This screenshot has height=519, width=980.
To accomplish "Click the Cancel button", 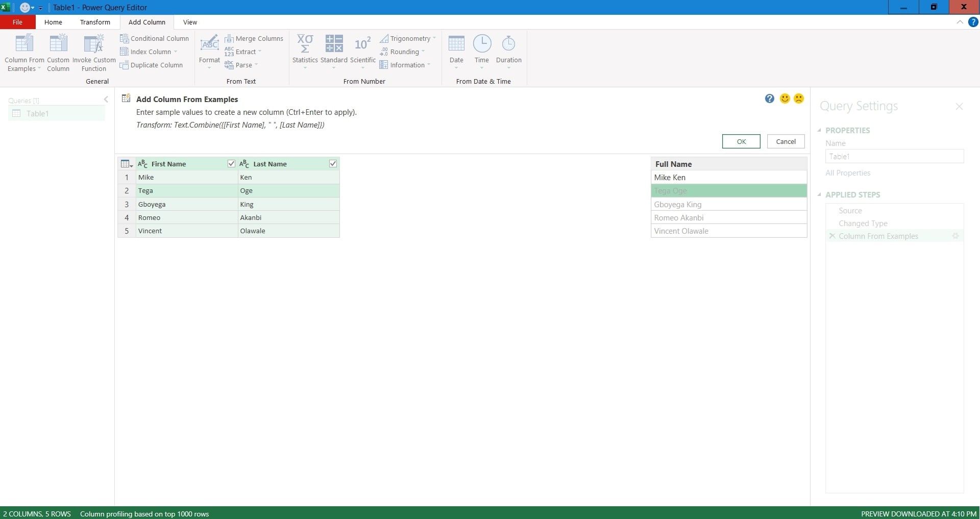I will tap(786, 141).
